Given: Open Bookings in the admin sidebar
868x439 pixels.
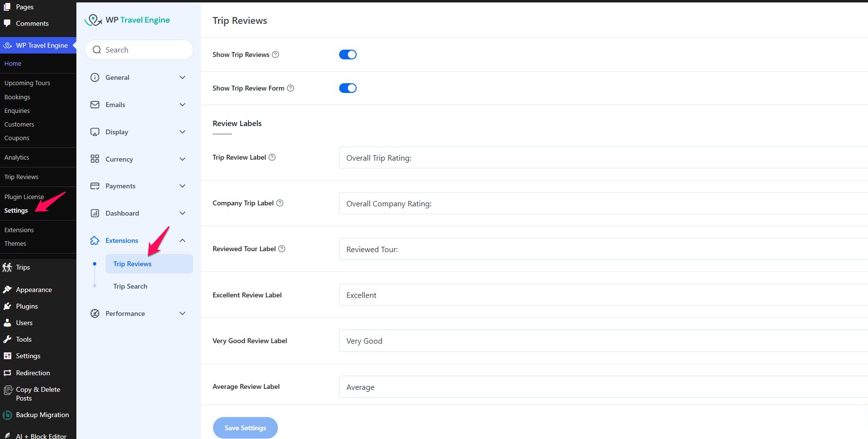Looking at the screenshot, I should pyautogui.click(x=18, y=97).
